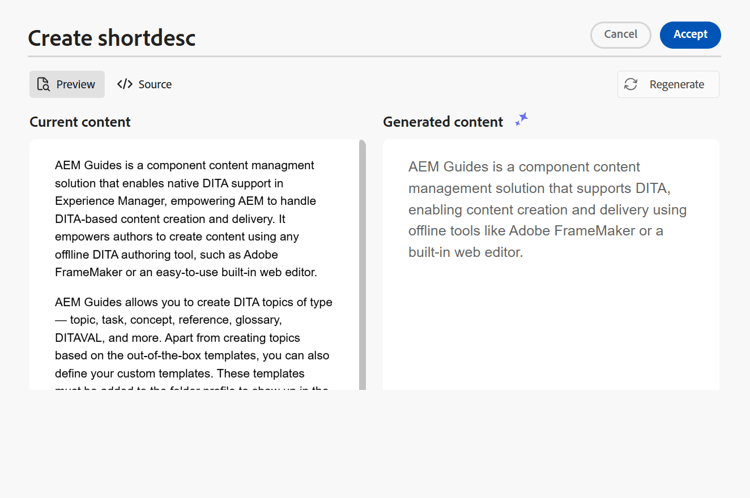Click the 'Create shortdesc' dialog title
This screenshot has height=498, width=750.
(x=112, y=38)
